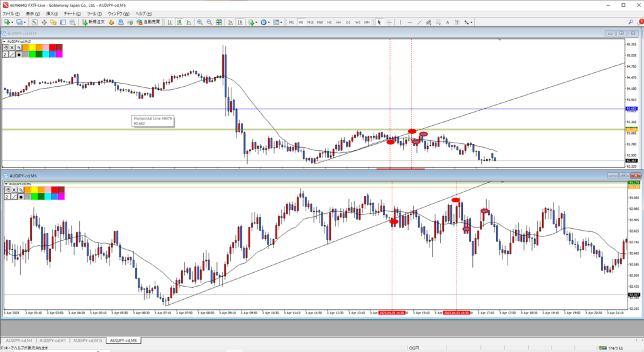Toggle the line chart display mode
Image resolution: width=644 pixels, height=352 pixels.
coord(189,22)
